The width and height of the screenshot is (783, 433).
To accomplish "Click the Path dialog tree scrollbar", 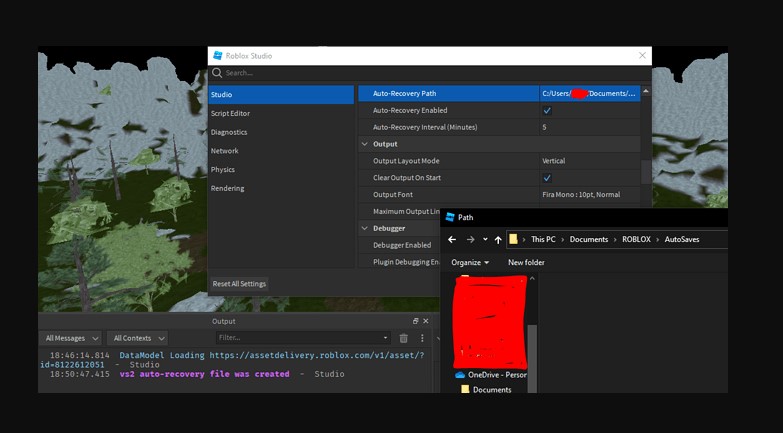I will [x=532, y=357].
